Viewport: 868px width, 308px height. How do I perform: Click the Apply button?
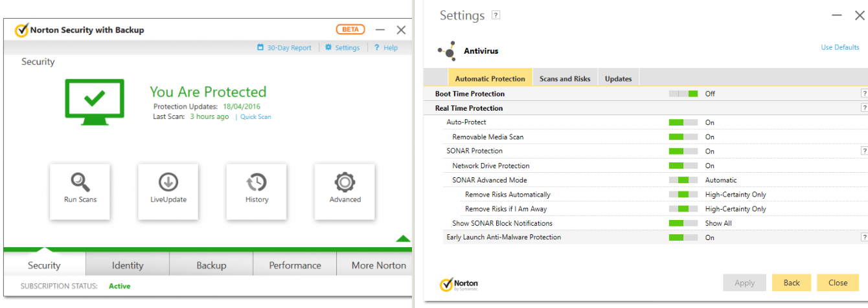744,283
